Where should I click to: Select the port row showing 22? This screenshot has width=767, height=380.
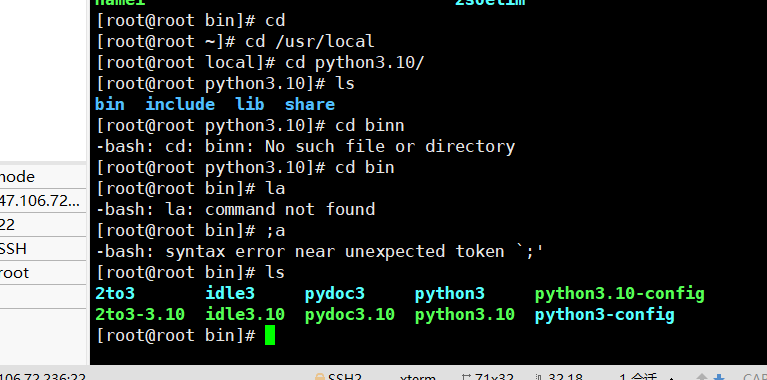(x=43, y=224)
